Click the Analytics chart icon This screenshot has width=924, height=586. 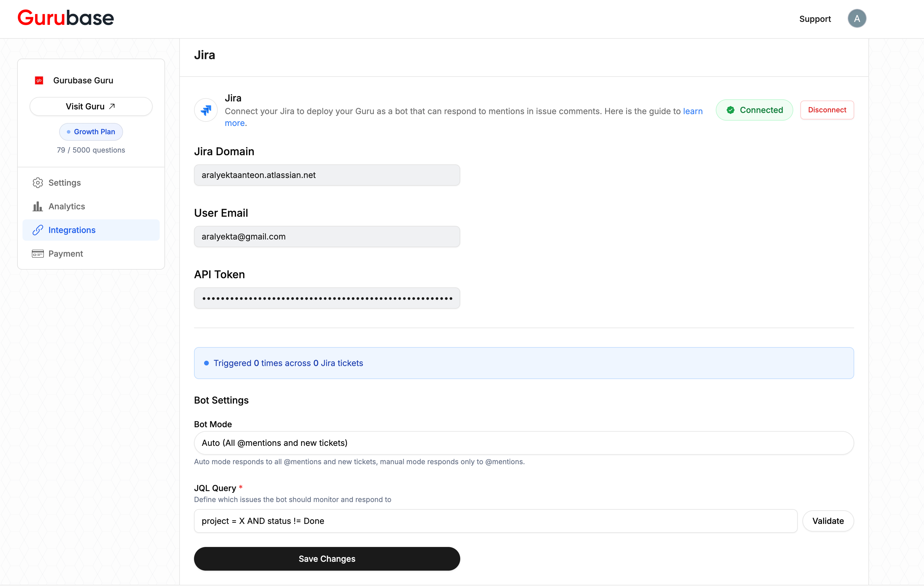(x=38, y=206)
